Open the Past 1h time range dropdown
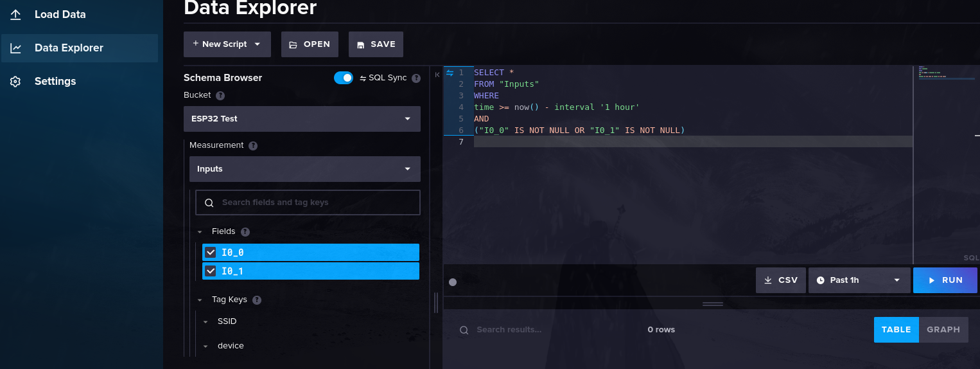The height and width of the screenshot is (369, 980). tap(859, 280)
